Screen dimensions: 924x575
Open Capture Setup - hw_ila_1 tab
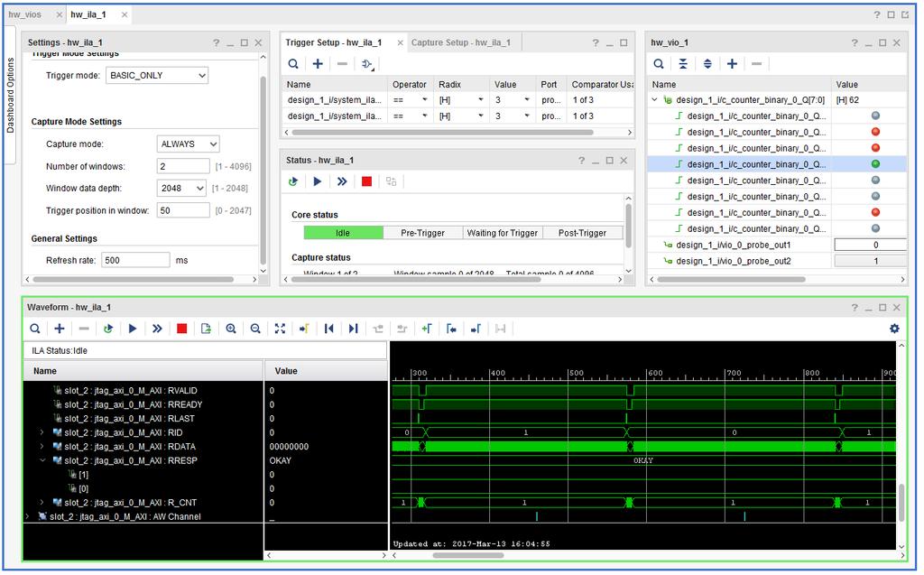pos(461,42)
